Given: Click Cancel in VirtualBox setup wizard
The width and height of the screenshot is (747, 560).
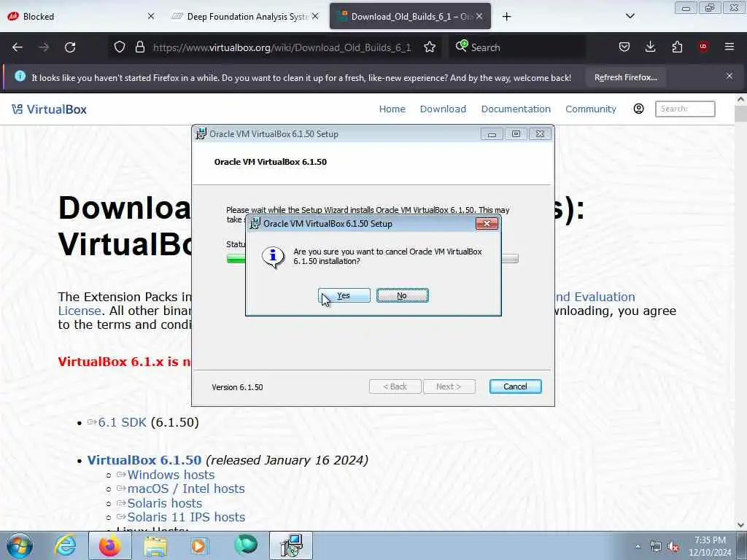Looking at the screenshot, I should 515,386.
